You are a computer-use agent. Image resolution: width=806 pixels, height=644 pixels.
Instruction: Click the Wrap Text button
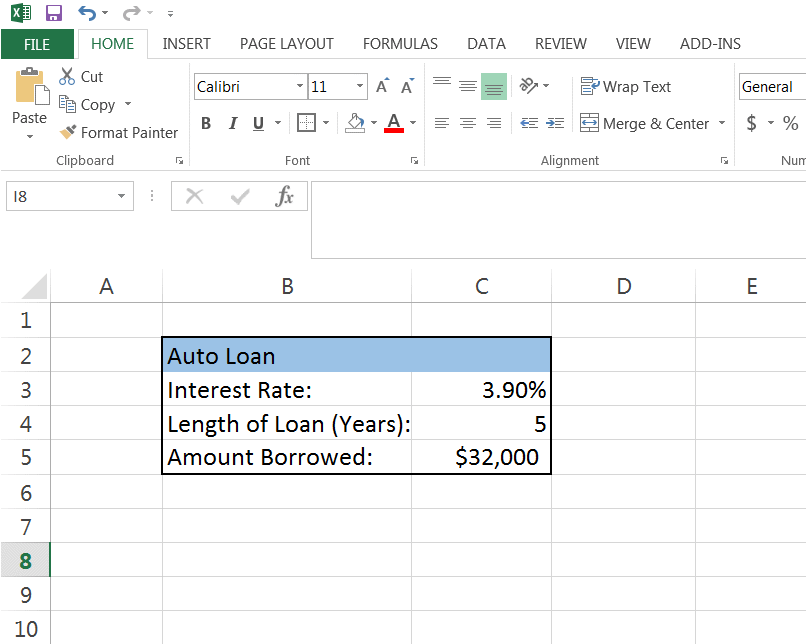coord(626,86)
